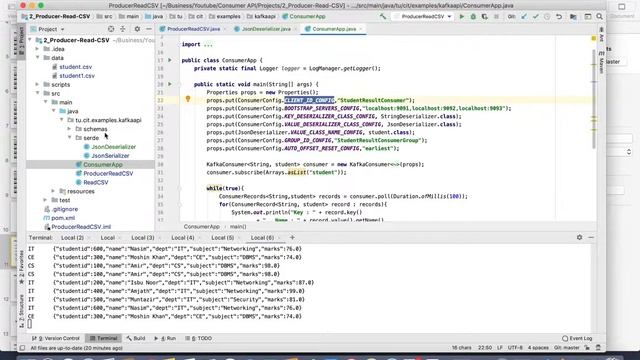Open JsonSerializer in project tree
This screenshot has width=640, height=360.
[x=110, y=156]
